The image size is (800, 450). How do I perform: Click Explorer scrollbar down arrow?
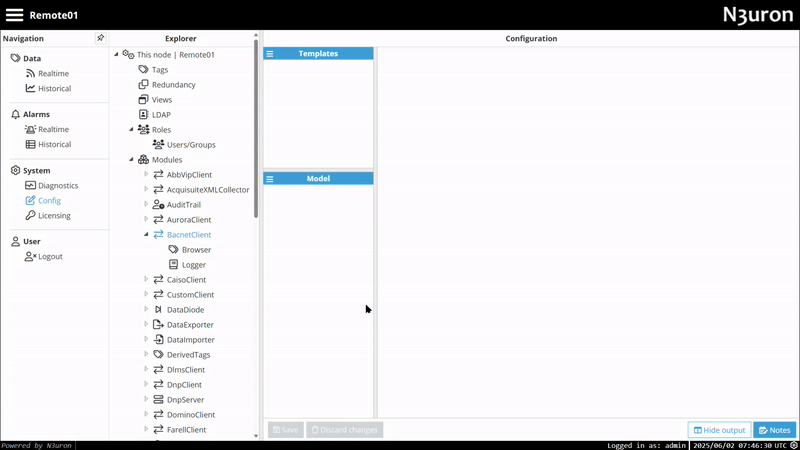[256, 436]
